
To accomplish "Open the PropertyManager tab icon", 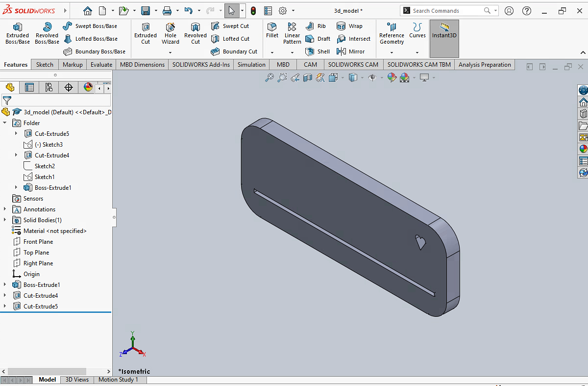I will tap(29, 87).
